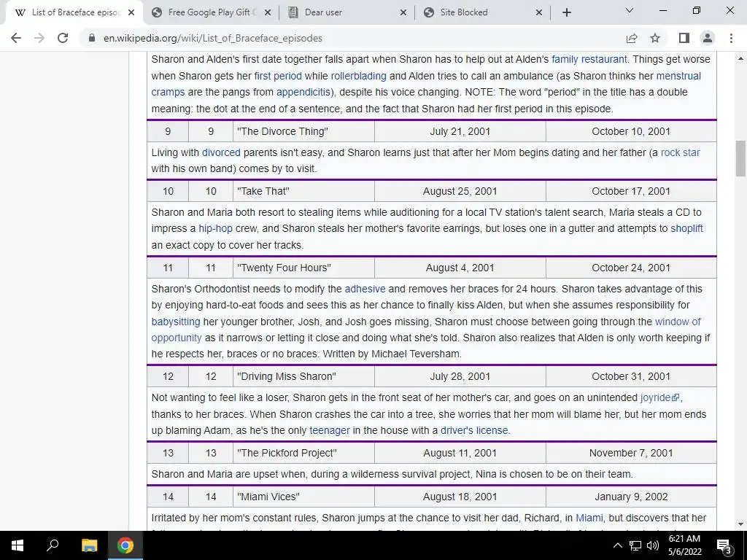This screenshot has height=560, width=747.
Task: Switch to Free Google Play Gift tab
Action: click(x=209, y=12)
